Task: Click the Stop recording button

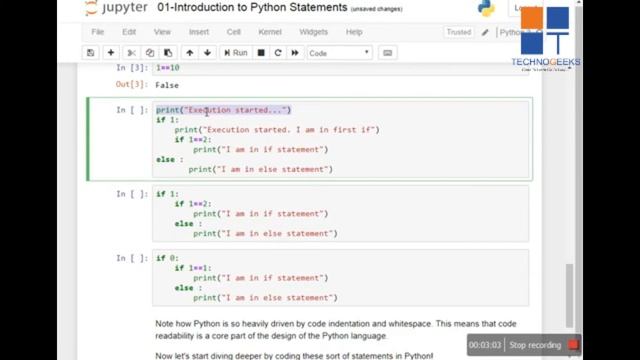Action: point(535,345)
